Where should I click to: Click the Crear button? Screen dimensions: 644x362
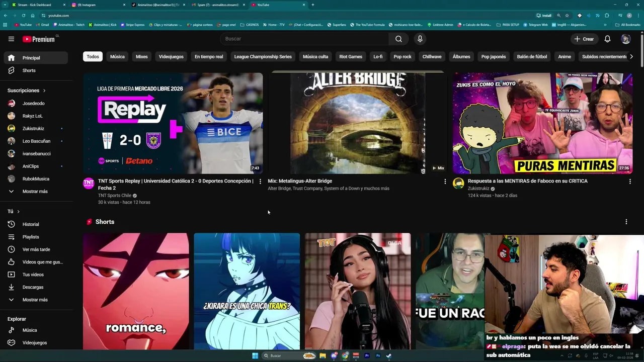click(584, 39)
